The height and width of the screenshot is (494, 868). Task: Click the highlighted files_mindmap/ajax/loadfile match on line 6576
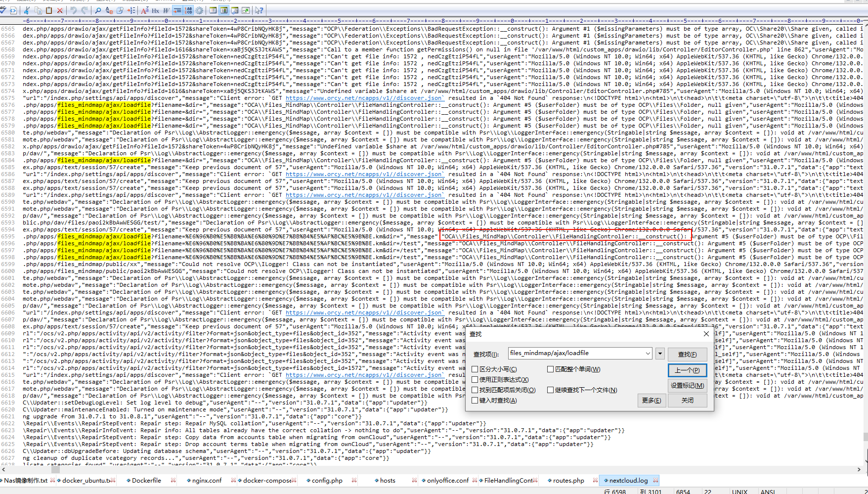[x=104, y=105]
